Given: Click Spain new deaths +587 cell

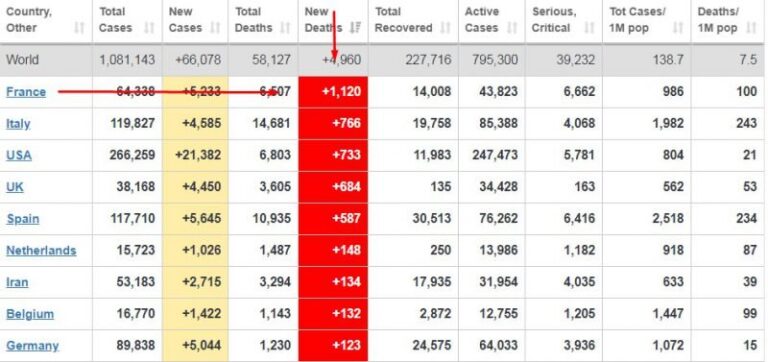Looking at the screenshot, I should pyautogui.click(x=333, y=218).
